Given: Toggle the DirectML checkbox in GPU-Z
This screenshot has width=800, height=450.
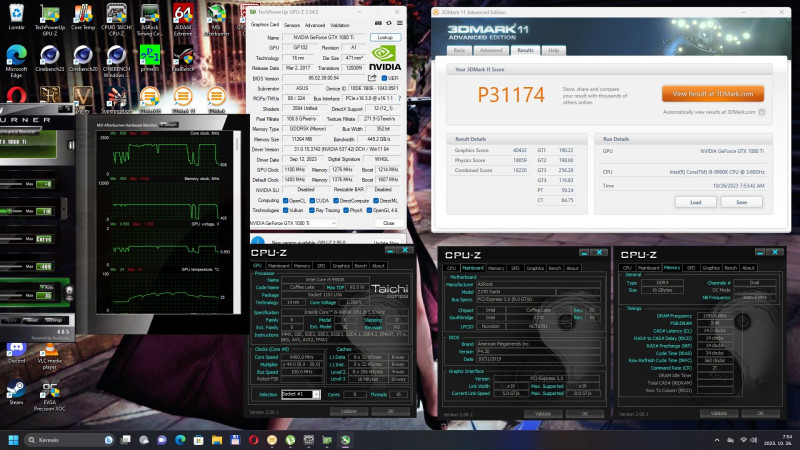Looking at the screenshot, I should coord(376,201).
